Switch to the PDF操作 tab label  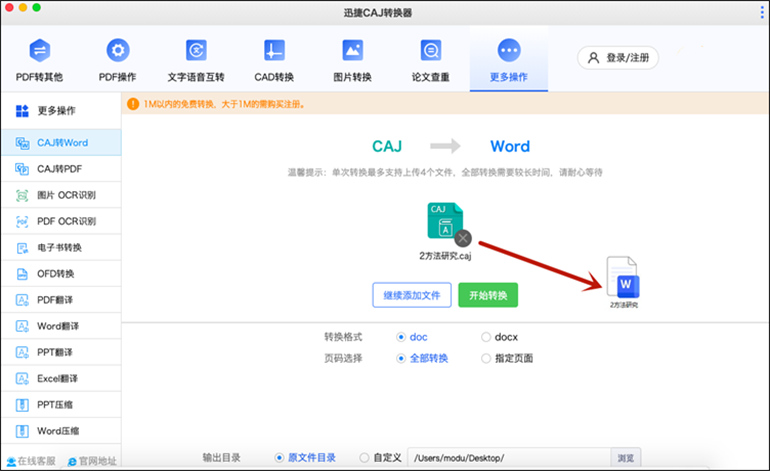pyautogui.click(x=117, y=77)
